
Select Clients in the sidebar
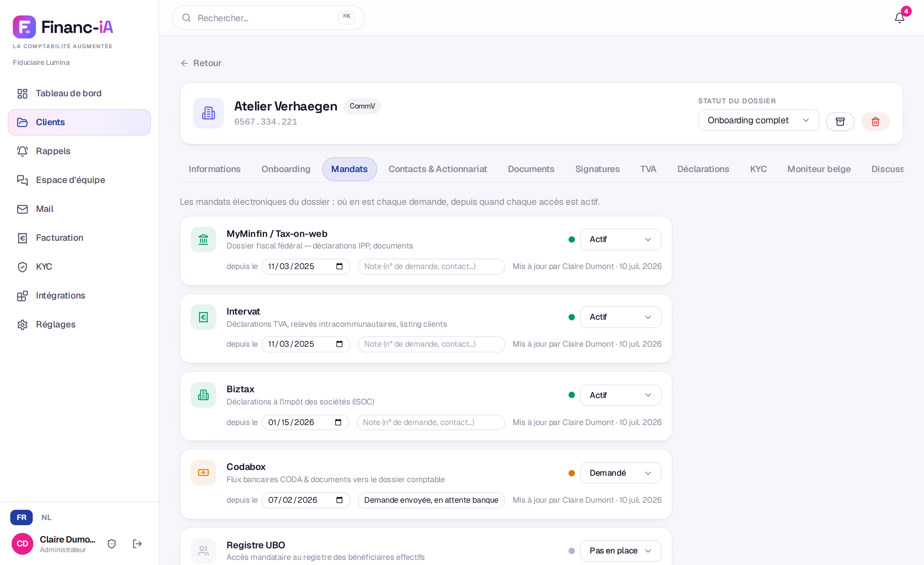click(x=79, y=122)
